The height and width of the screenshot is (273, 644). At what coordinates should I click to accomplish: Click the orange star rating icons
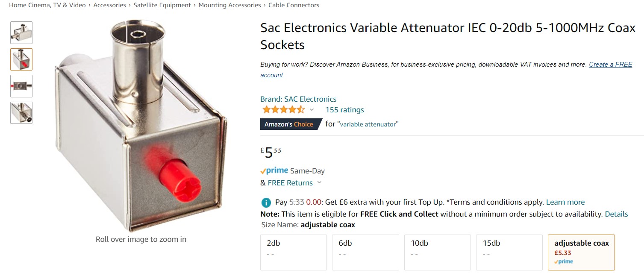(x=283, y=109)
